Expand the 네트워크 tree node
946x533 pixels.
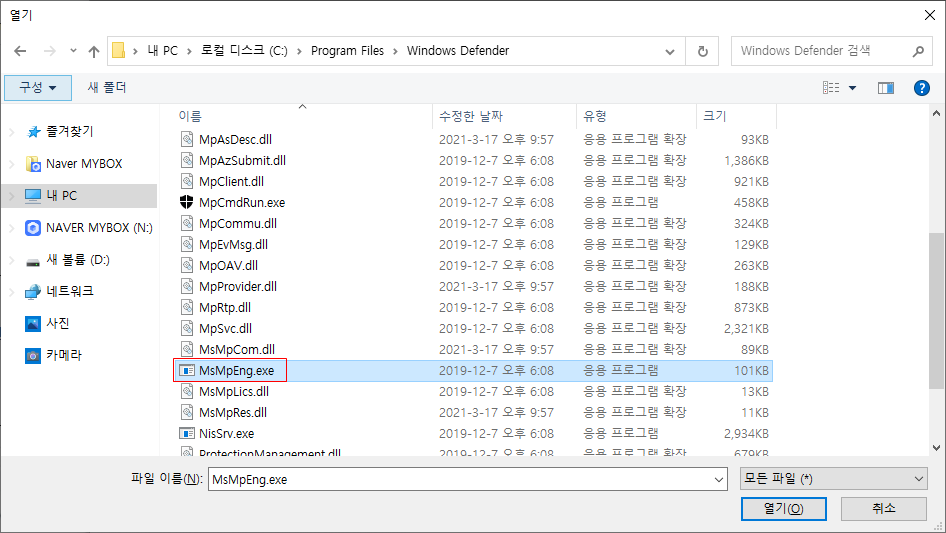[x=11, y=292]
